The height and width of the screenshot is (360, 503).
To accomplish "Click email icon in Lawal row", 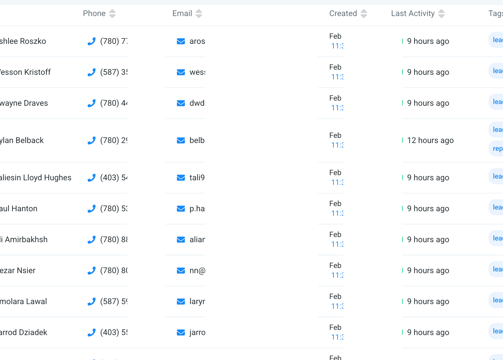I will point(181,302).
